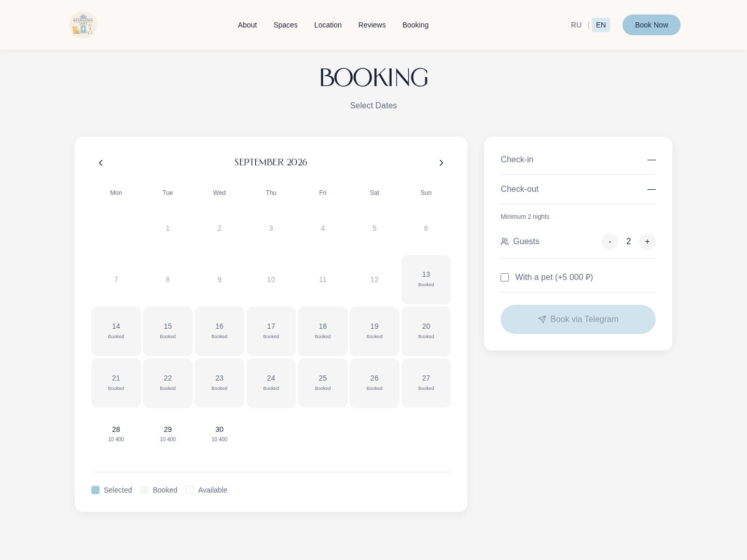The image size is (747, 560).
Task: Click the Nekrasova Loft logo
Action: coord(83,25)
